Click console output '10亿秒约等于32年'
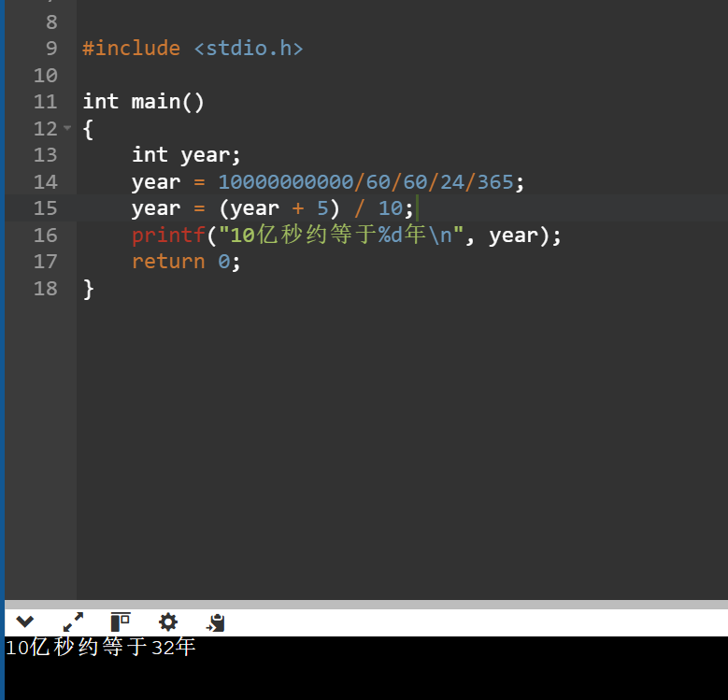The height and width of the screenshot is (700, 728). 100,647
